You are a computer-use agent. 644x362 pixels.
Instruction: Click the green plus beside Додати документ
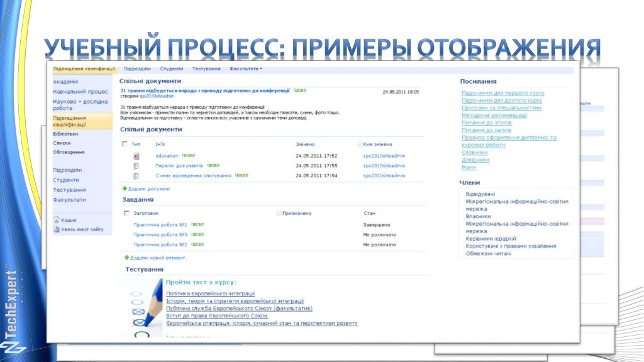[x=125, y=189]
